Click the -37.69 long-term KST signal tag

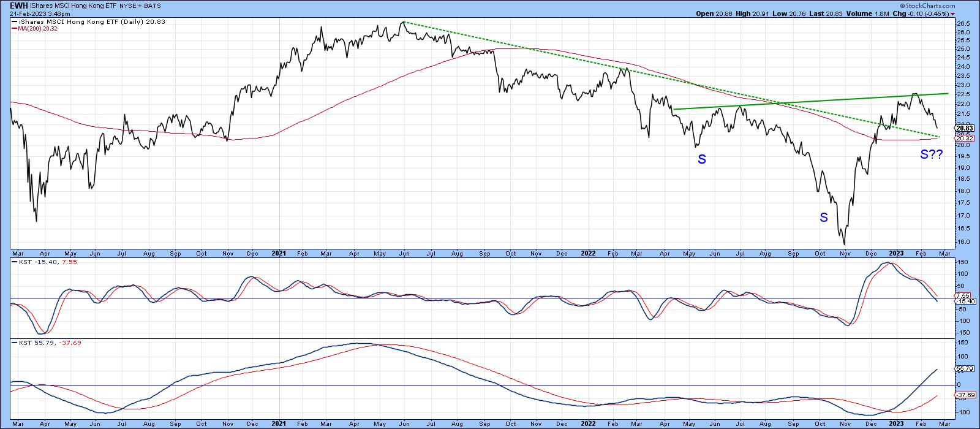964,395
